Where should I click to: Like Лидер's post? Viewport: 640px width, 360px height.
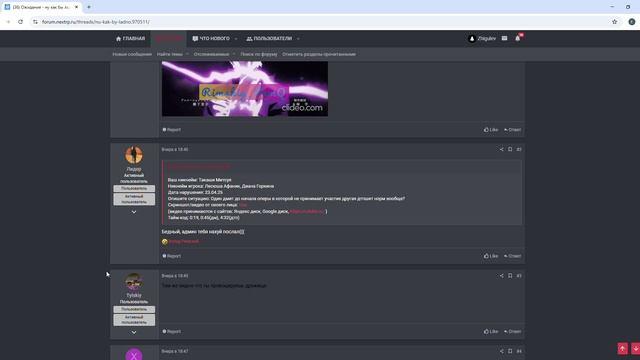(x=491, y=256)
